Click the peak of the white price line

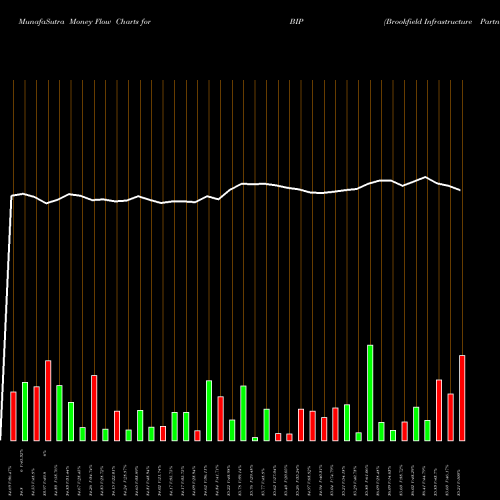tap(425, 177)
